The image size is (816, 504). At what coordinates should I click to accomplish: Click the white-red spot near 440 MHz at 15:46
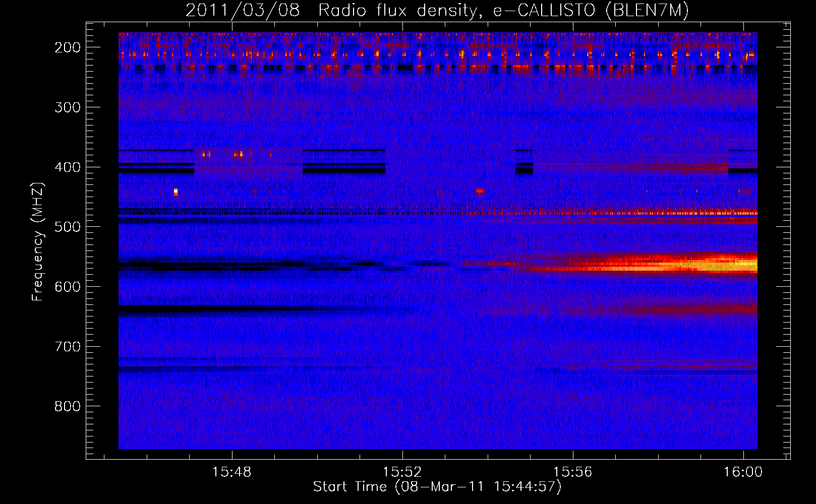point(176,192)
